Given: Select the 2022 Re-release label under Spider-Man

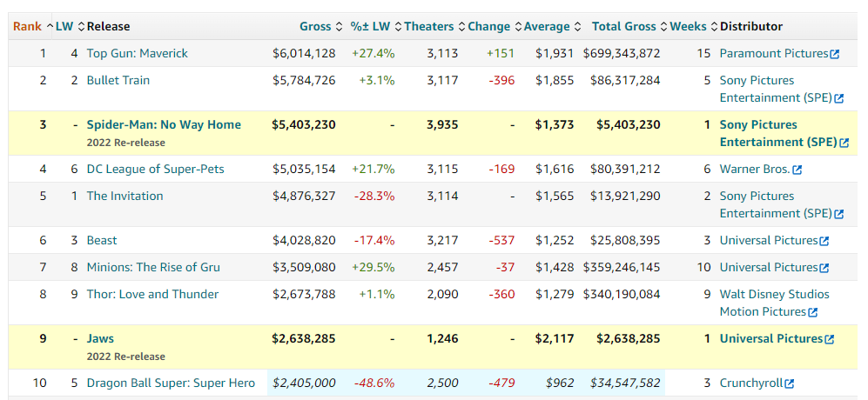Looking at the screenshot, I should click(x=125, y=143).
